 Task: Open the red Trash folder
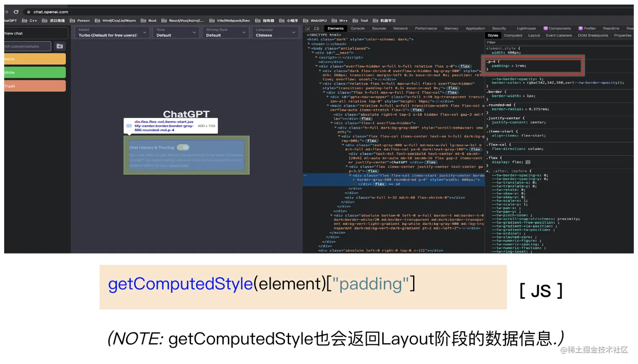tap(35, 86)
